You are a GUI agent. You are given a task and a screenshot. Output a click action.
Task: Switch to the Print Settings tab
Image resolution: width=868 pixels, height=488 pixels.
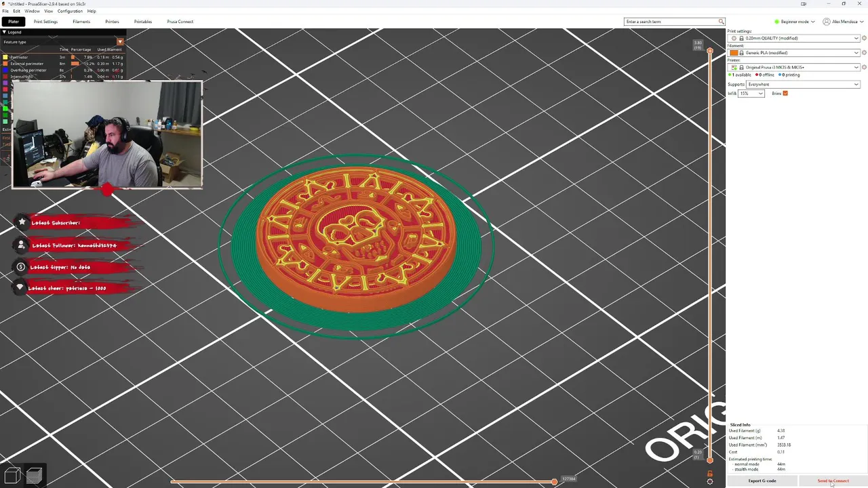click(45, 22)
